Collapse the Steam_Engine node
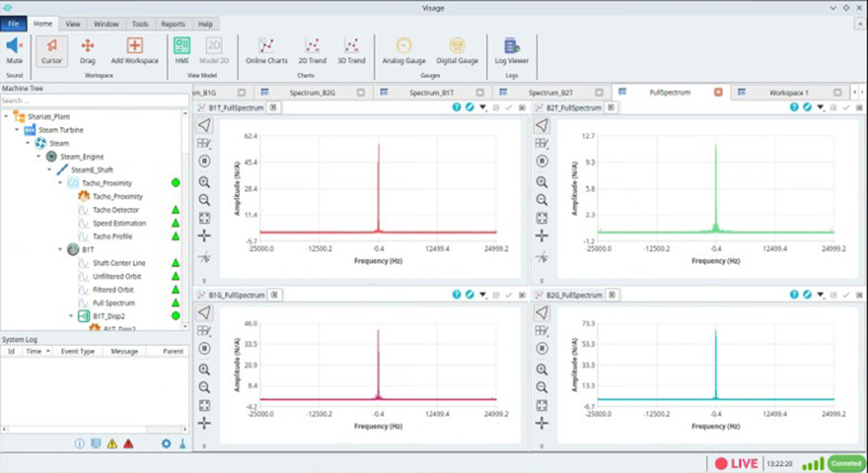 click(38, 156)
